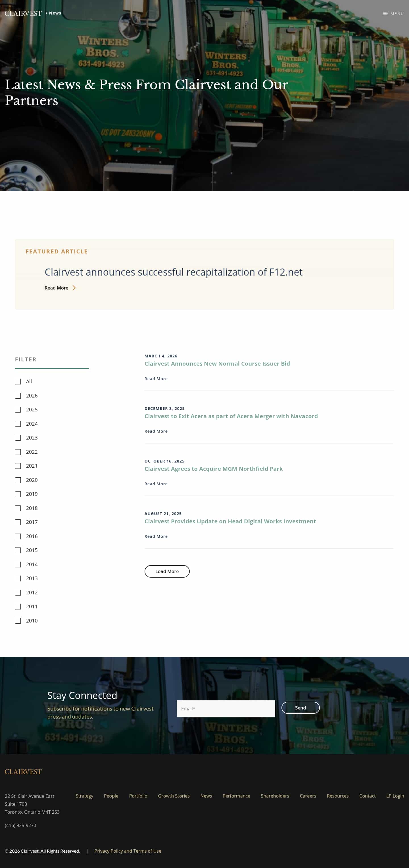
Task: Open the Acera Merger with Navacord article
Action: pyautogui.click(x=231, y=416)
